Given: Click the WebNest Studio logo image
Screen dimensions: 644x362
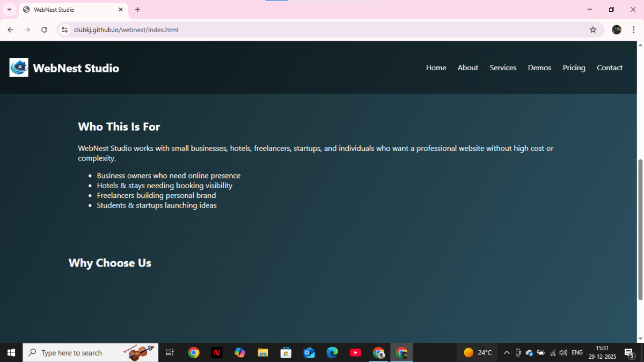Looking at the screenshot, I should (19, 68).
